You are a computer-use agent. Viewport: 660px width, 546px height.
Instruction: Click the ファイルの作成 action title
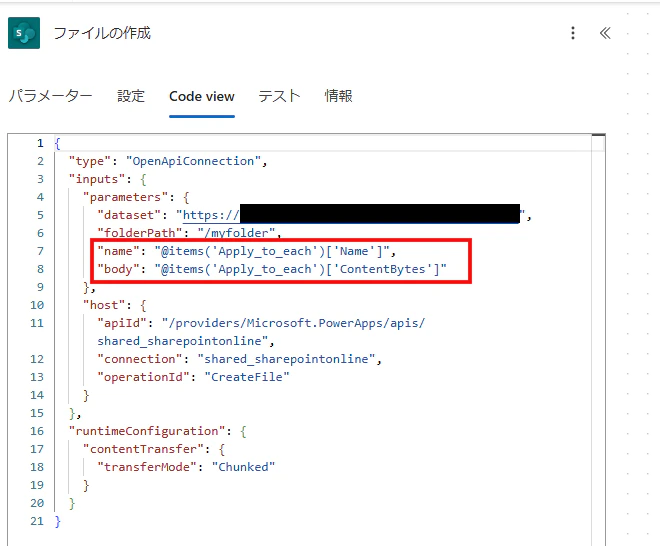click(x=102, y=33)
